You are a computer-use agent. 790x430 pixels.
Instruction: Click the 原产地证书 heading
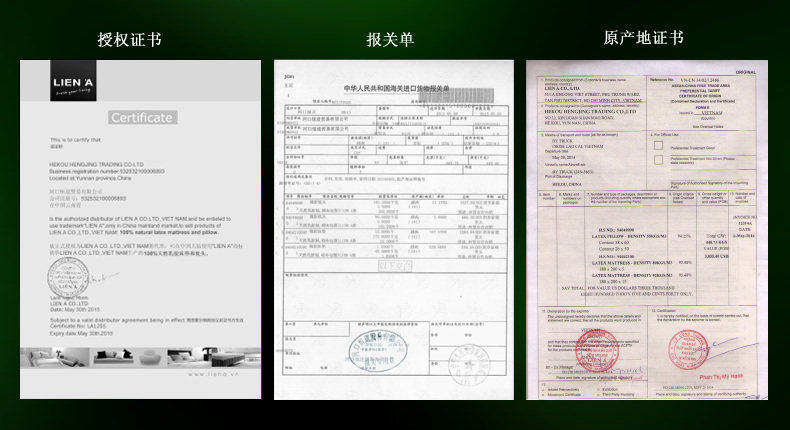[x=643, y=38]
